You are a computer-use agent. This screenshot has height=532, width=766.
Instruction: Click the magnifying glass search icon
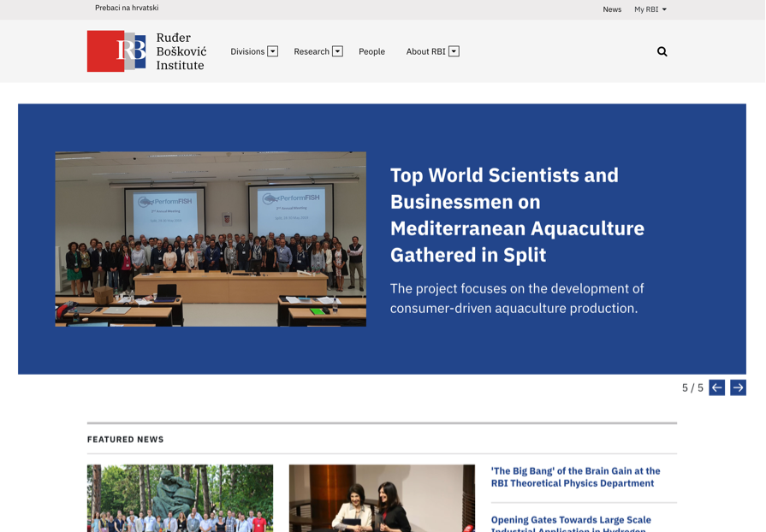pos(662,51)
